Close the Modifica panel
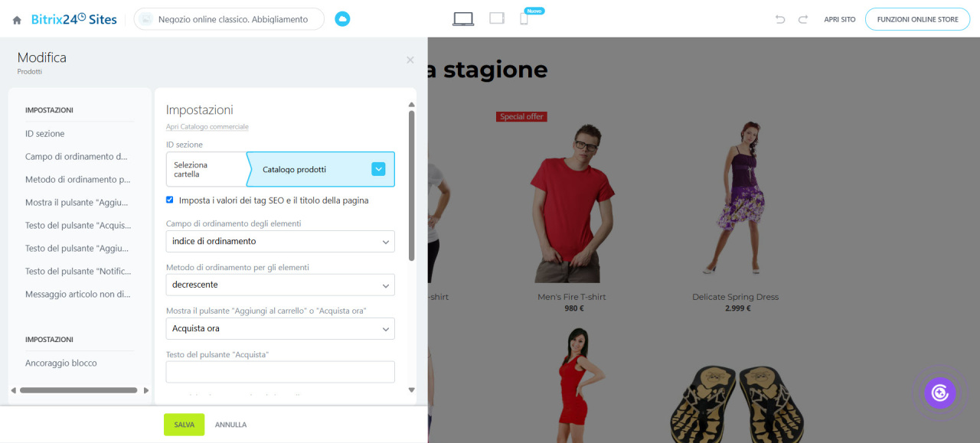980x443 pixels. 410,60
